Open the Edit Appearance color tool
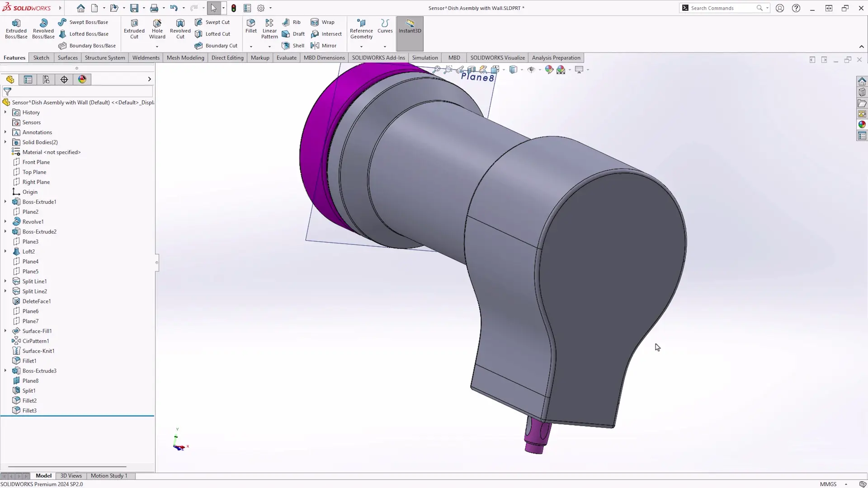 coord(549,70)
